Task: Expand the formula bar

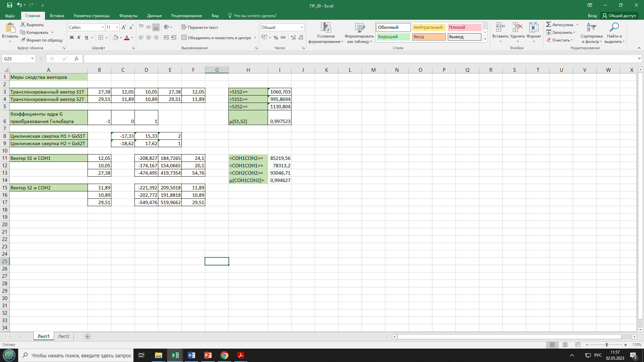Action: coord(639,59)
